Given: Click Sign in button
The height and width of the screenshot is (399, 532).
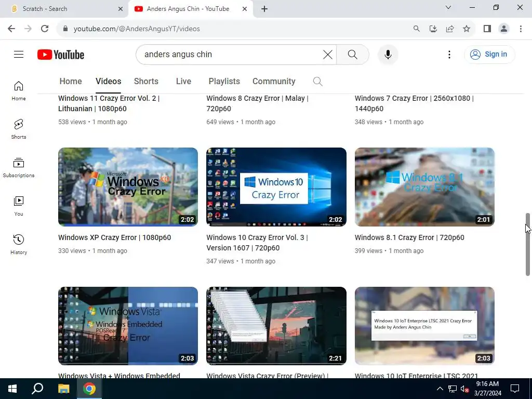Looking at the screenshot, I should [489, 54].
